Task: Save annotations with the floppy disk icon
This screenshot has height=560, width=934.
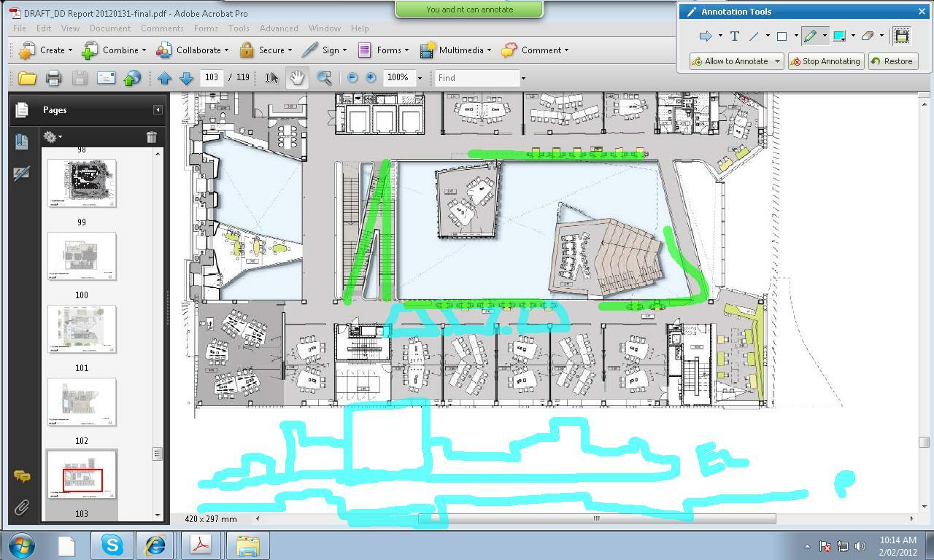Action: tap(901, 36)
